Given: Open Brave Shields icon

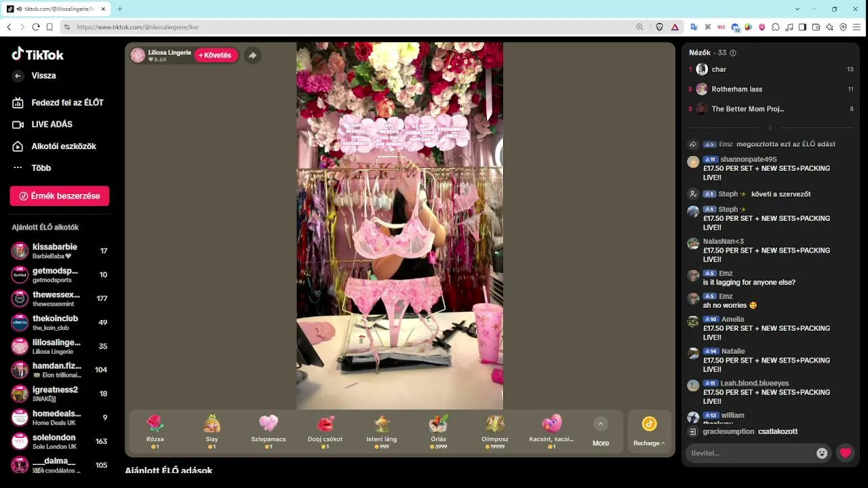Looking at the screenshot, I should [659, 27].
